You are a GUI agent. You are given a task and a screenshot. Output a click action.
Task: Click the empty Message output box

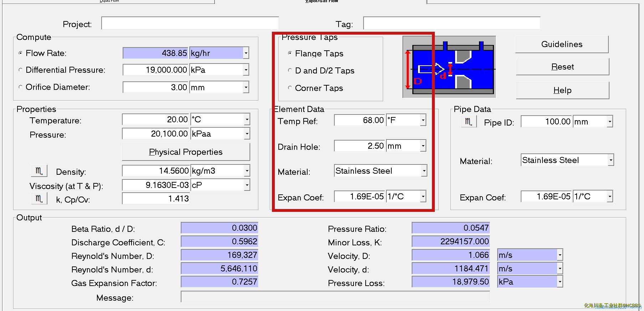click(x=335, y=297)
